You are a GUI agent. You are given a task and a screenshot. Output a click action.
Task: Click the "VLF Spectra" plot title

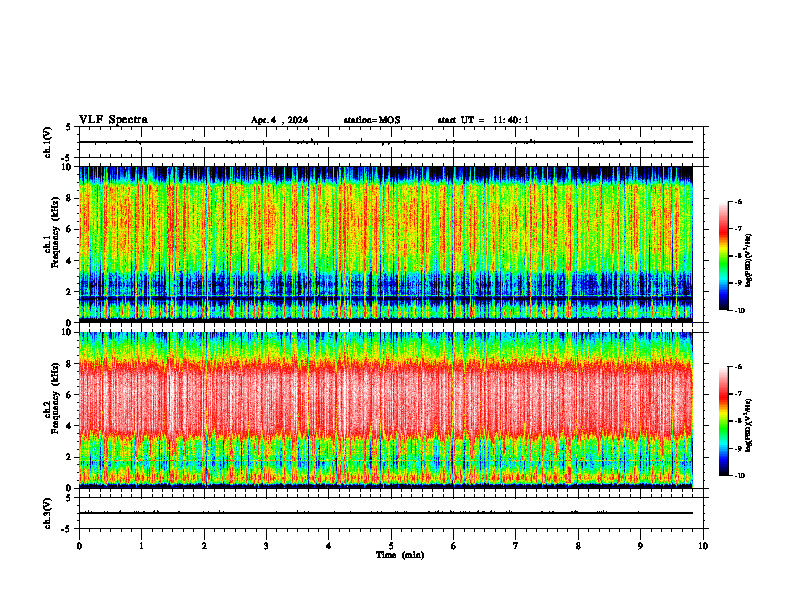click(x=113, y=120)
